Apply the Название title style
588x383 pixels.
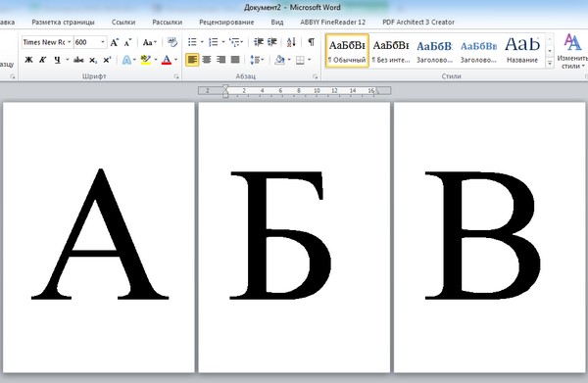(x=522, y=51)
